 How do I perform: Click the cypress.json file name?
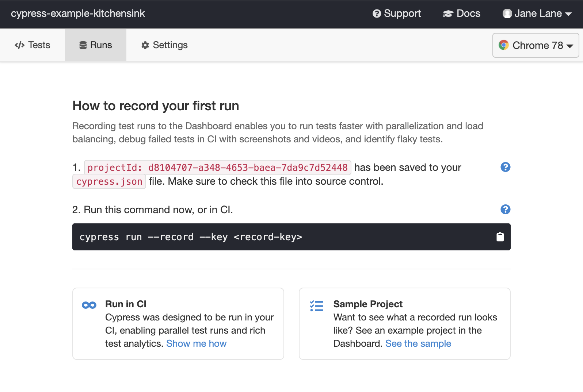[109, 181]
